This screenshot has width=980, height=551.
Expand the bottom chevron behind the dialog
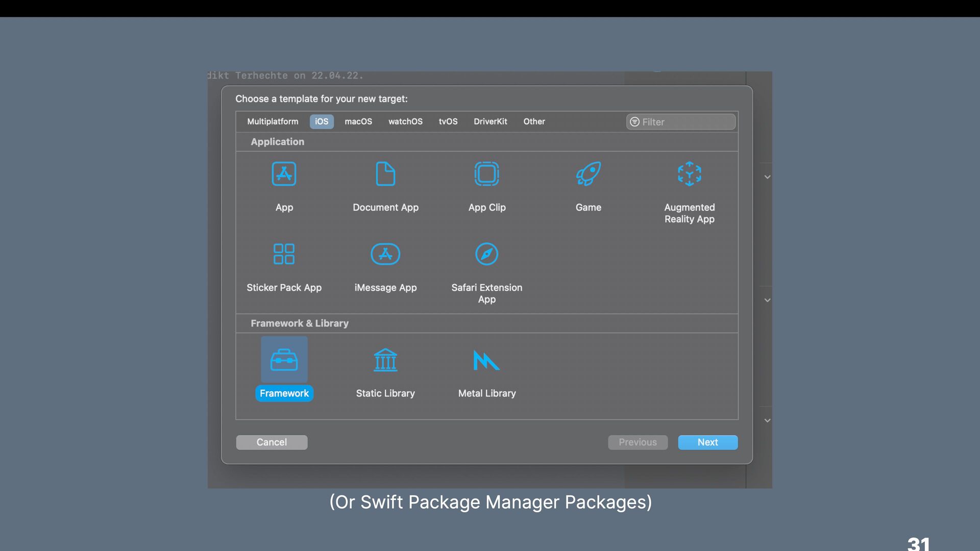tap(767, 421)
